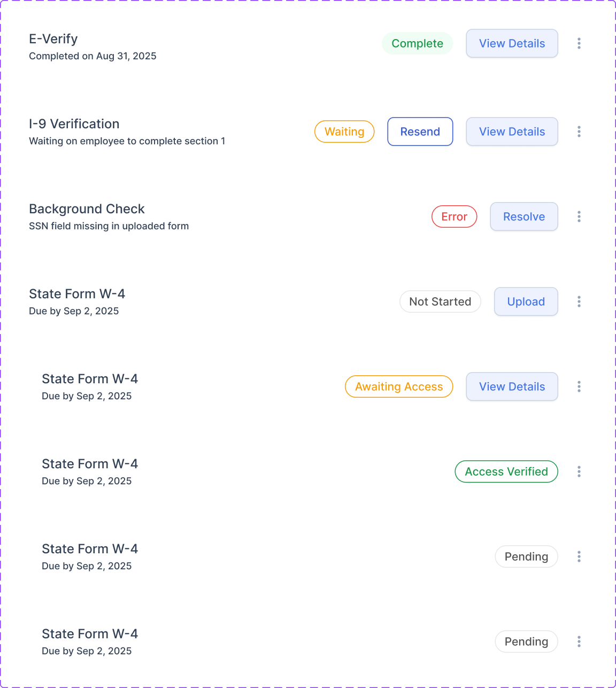The width and height of the screenshot is (616, 688).
Task: Click the three-dot icon on Access Verified row
Action: point(579,471)
